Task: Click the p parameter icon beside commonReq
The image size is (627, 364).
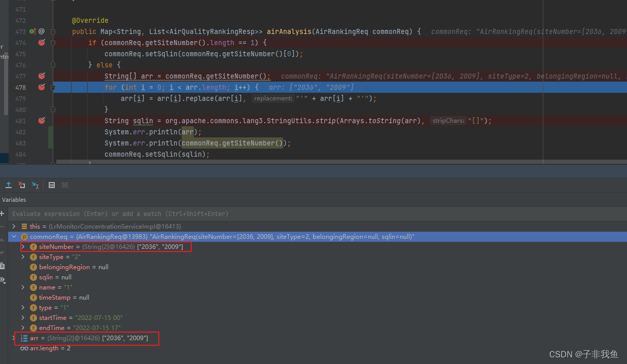Action: point(24,237)
